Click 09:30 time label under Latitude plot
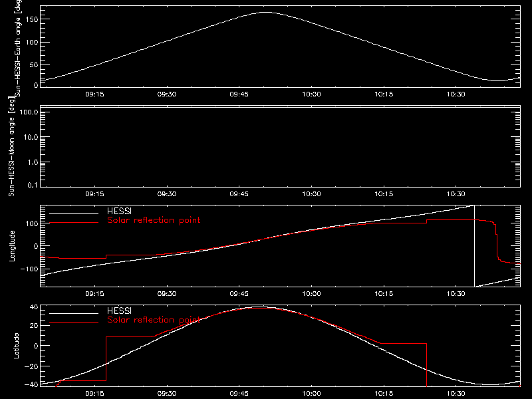Viewport: 532px width, 399px height. [x=167, y=394]
